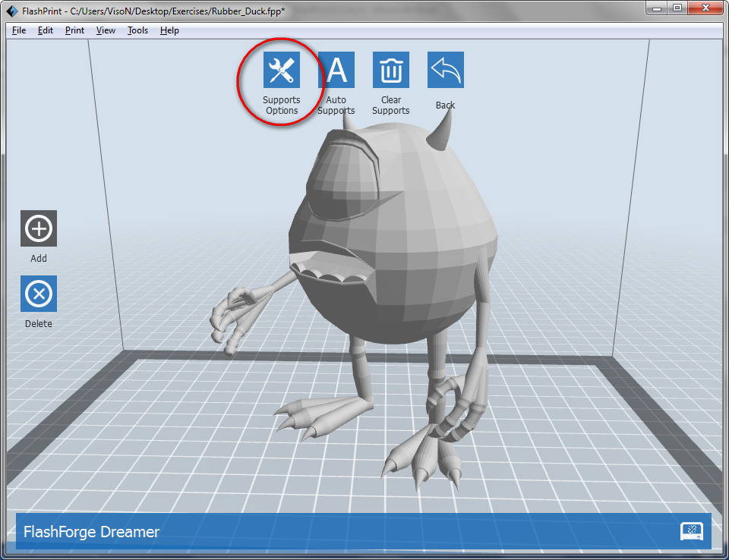Open the Print menu
729x560 pixels.
[x=74, y=30]
